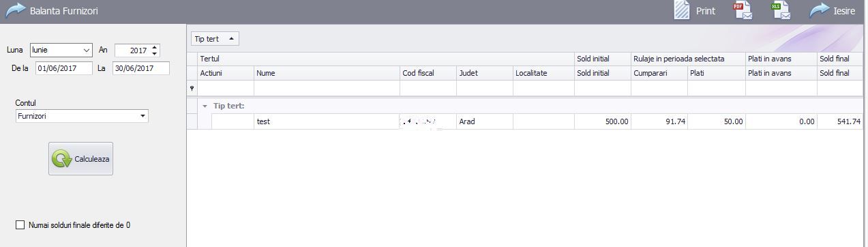Click the La end date field
The width and height of the screenshot is (868, 247).
141,68
